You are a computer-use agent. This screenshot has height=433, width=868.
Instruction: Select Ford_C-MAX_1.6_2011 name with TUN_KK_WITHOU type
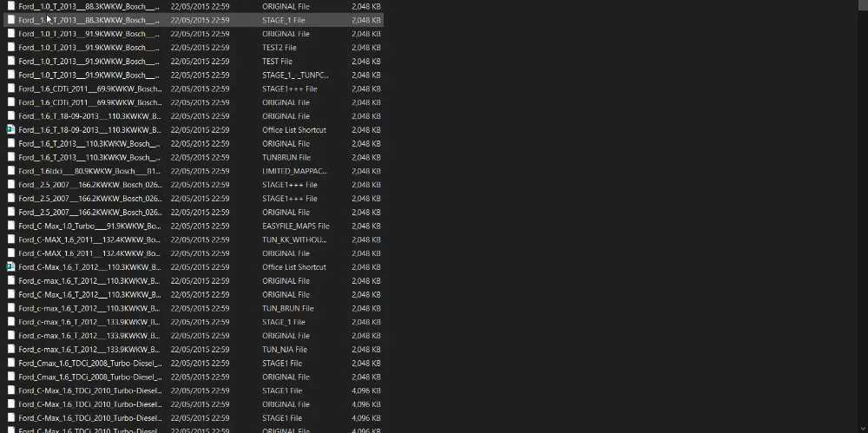tap(89, 239)
